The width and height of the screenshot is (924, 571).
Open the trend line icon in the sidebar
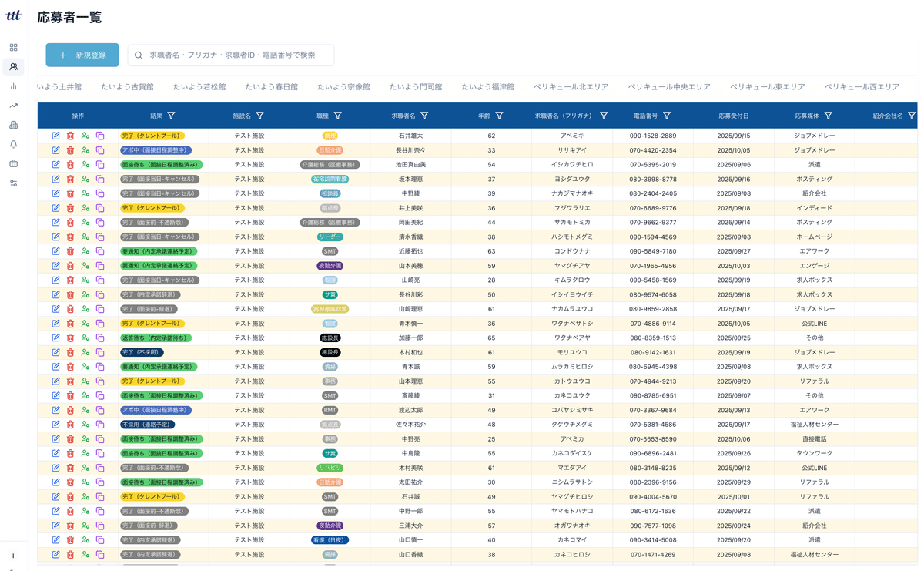coord(13,106)
